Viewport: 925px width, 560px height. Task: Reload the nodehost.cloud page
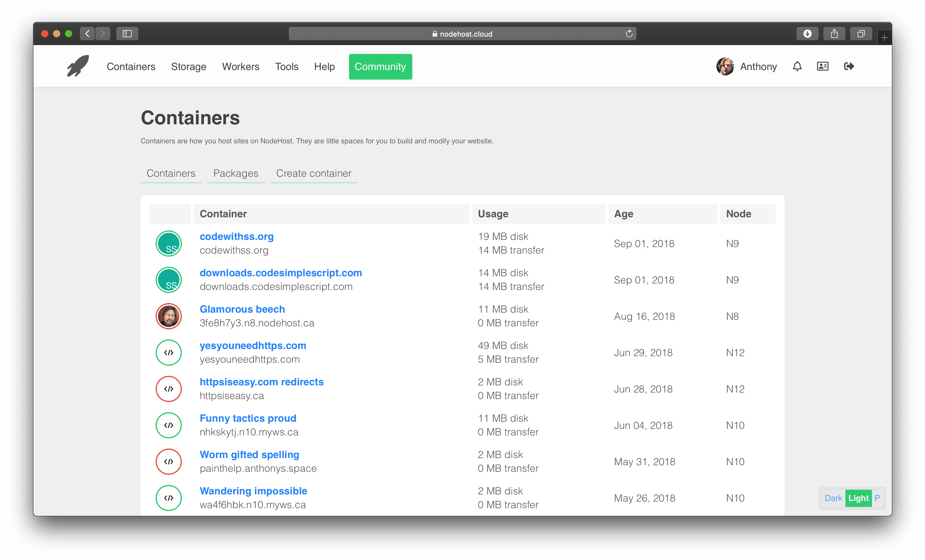pos(629,34)
